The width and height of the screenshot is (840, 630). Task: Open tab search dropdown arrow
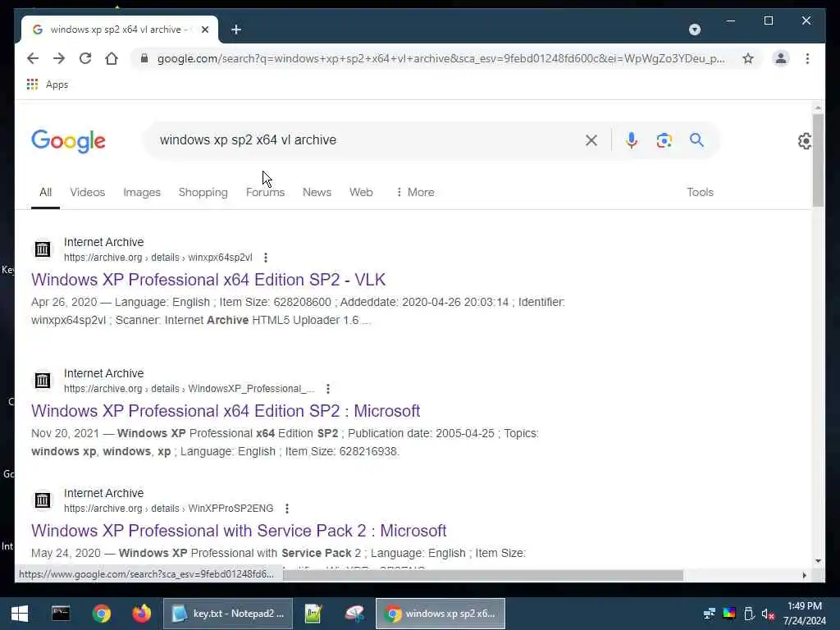694,30
